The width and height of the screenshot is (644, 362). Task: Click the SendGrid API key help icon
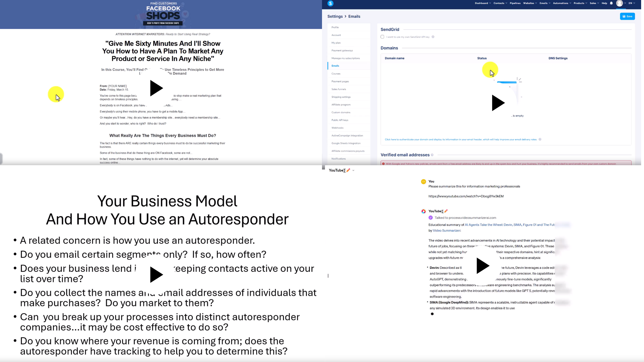(433, 37)
